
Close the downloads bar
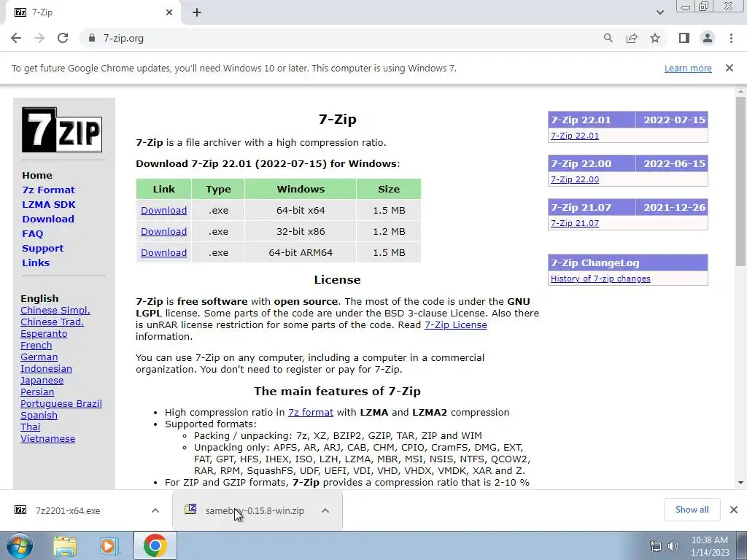[734, 510]
